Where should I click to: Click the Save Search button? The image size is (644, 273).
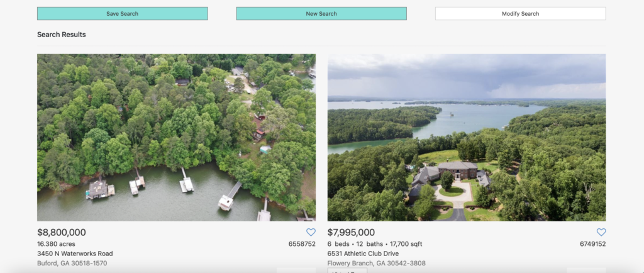(123, 14)
